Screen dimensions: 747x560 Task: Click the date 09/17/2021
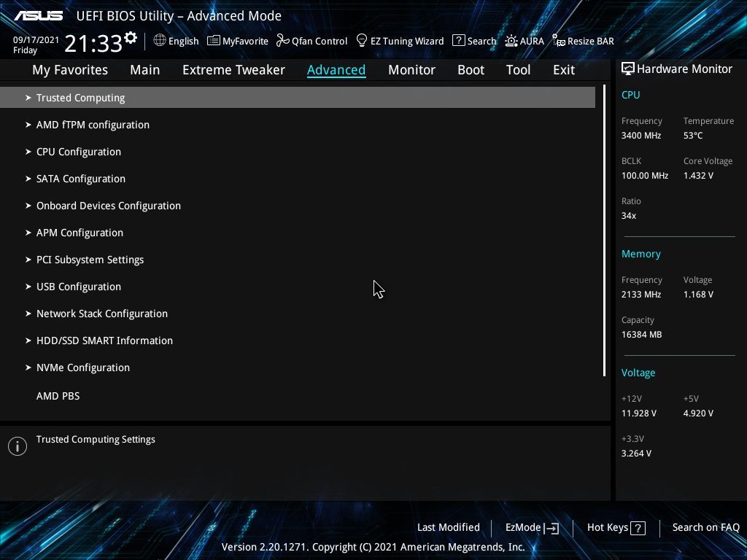coord(36,40)
